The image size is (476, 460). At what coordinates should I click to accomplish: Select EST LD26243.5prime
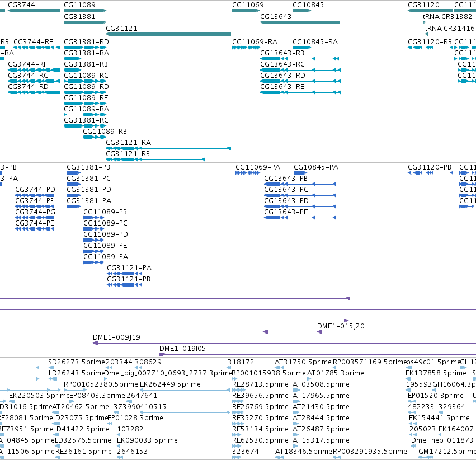coord(53,379)
